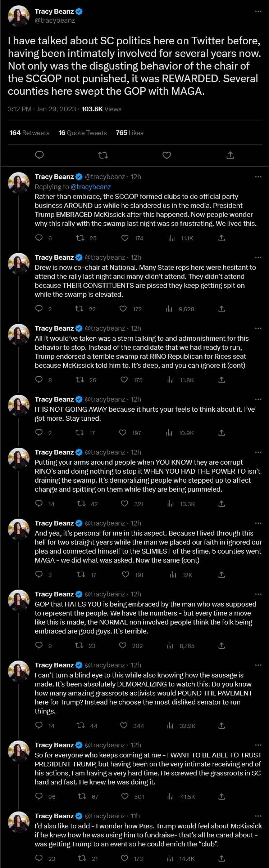View the 164 Retweets list
The width and height of the screenshot is (269, 868).
click(x=29, y=133)
